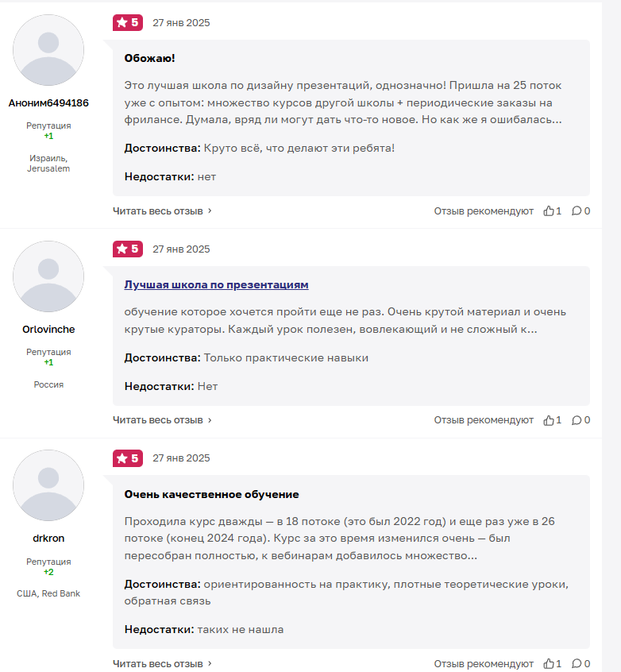Expand Orlovinche's full review text

click(162, 420)
